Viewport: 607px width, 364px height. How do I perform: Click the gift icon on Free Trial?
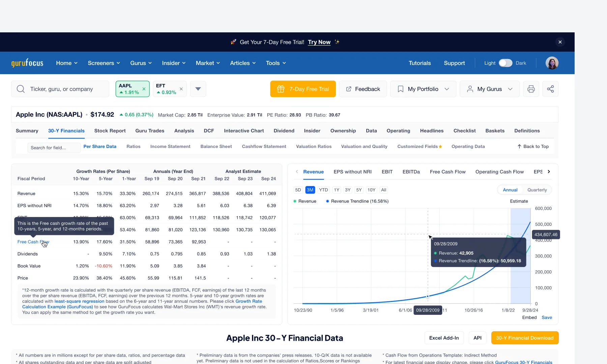281,89
